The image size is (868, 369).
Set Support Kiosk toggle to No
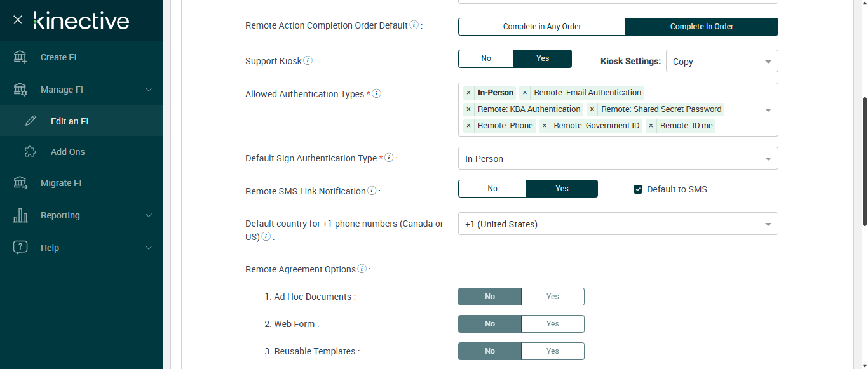click(486, 58)
